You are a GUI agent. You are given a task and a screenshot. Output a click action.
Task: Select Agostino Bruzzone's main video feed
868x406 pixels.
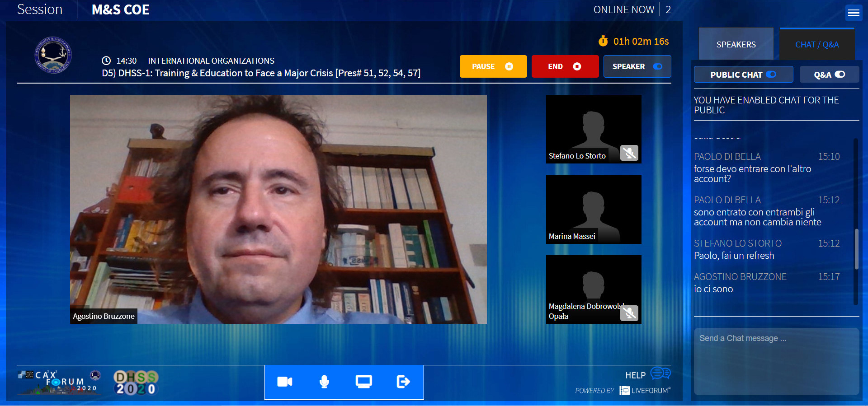click(278, 209)
